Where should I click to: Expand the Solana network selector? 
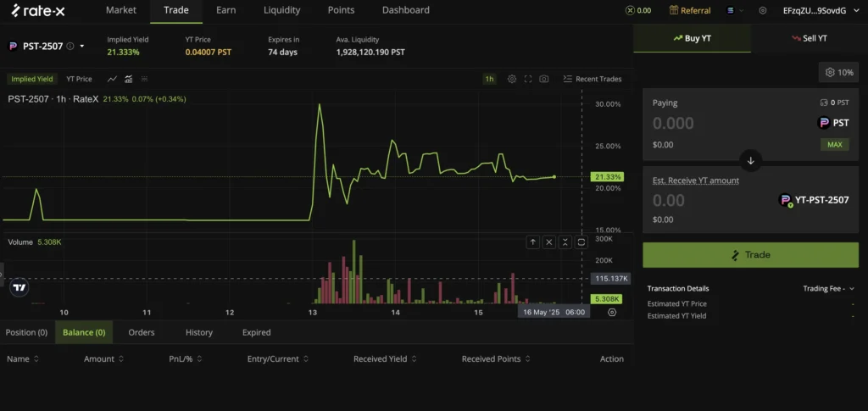[x=735, y=10]
